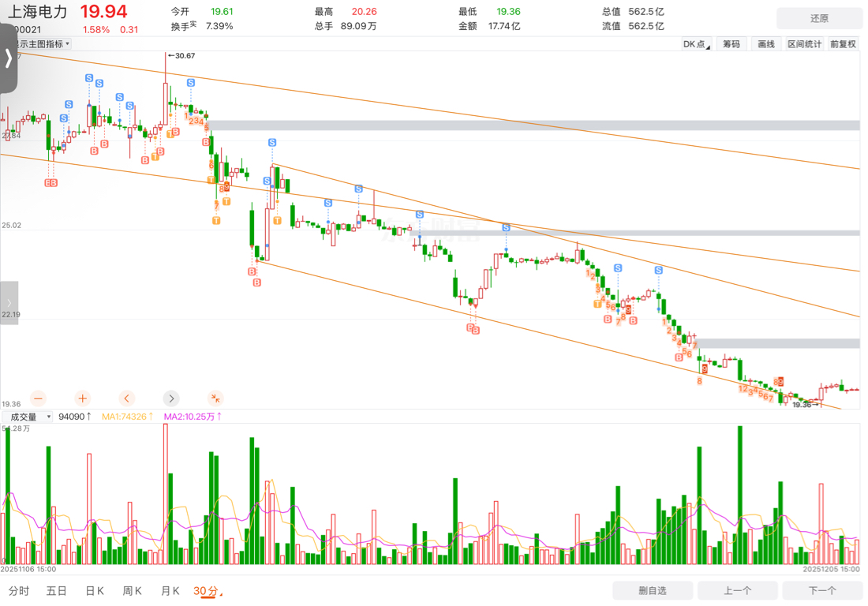Toggle 前复权 price adjustment
The width and height of the screenshot is (868, 606).
[843, 44]
